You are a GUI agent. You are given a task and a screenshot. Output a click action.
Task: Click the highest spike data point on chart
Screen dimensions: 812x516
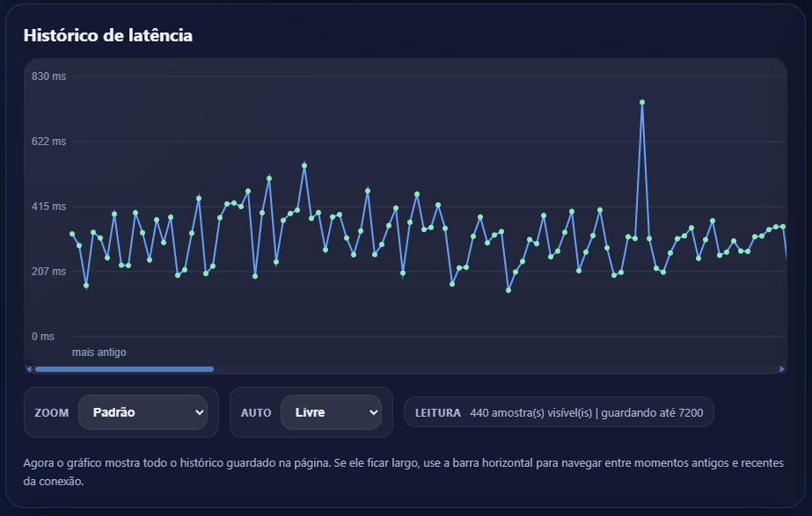point(642,102)
